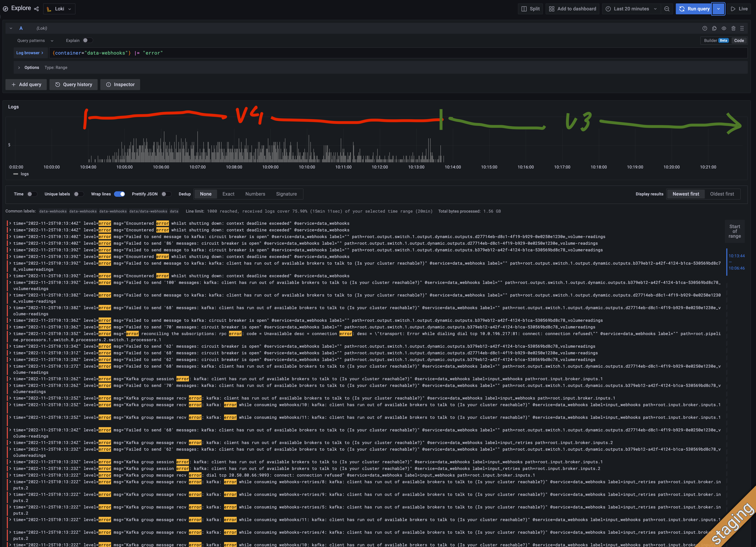The image size is (756, 547).
Task: Click the Query history button
Action: pyautogui.click(x=73, y=84)
